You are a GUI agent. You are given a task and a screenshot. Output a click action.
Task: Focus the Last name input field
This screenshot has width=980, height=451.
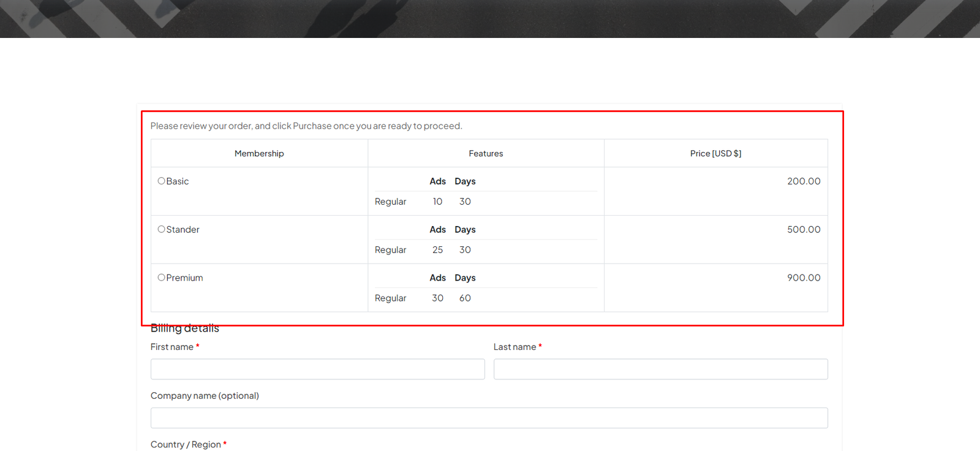(660, 369)
